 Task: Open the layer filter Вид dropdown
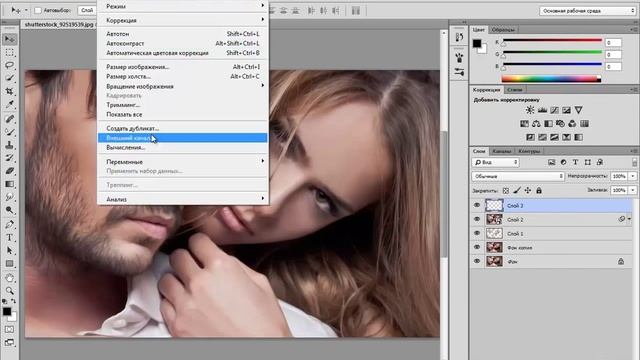pos(496,162)
